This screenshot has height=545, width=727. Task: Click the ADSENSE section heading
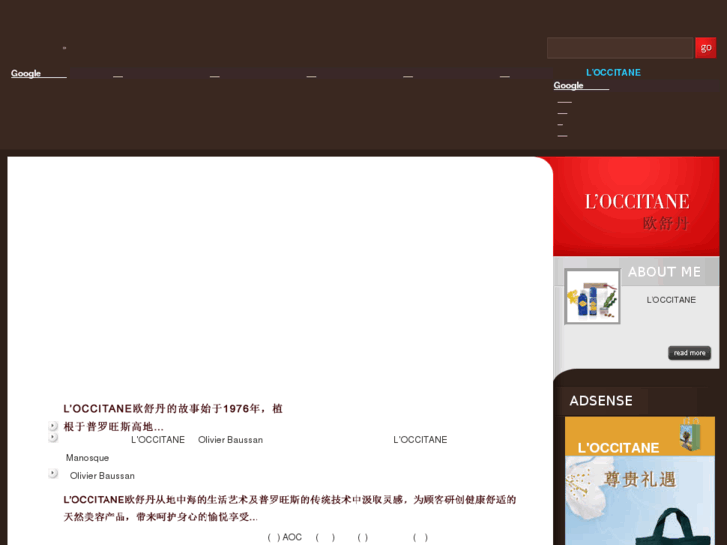[601, 401]
